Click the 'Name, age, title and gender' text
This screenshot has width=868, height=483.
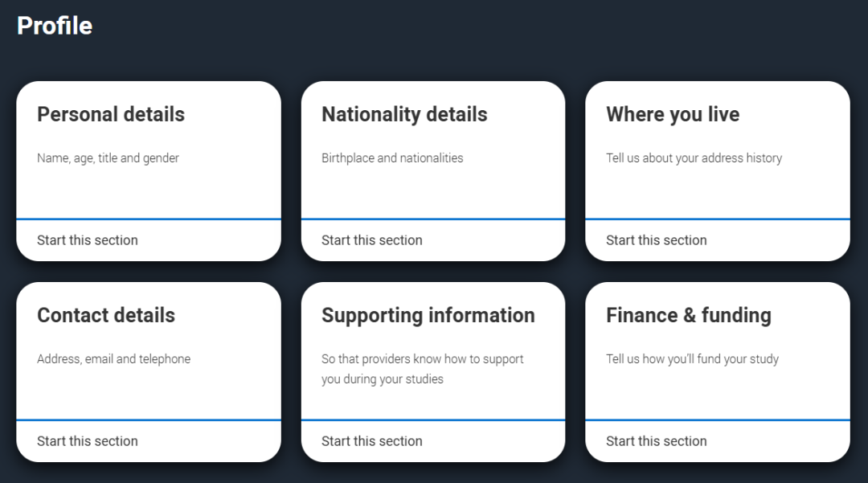(108, 158)
